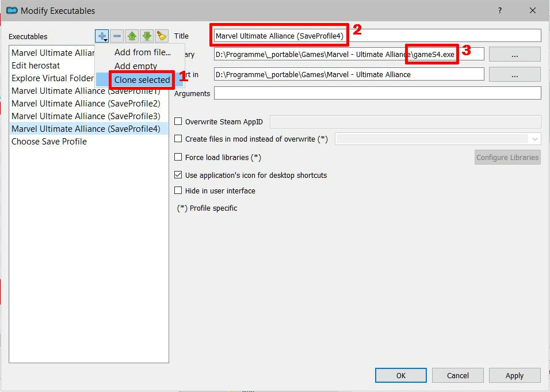Select Marvel Ultimate Alliance (SaveProfile4) entry
The height and width of the screenshot is (392, 550).
89,129
